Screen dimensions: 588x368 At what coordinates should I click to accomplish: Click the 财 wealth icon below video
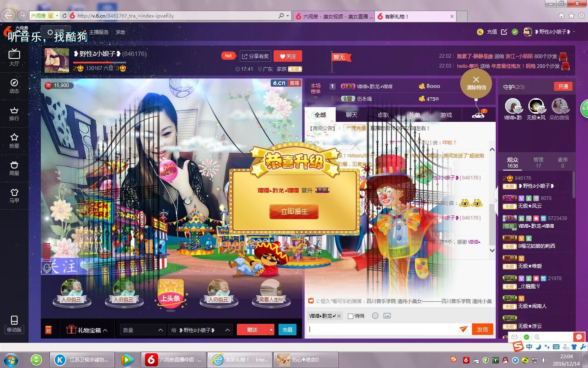point(48,330)
